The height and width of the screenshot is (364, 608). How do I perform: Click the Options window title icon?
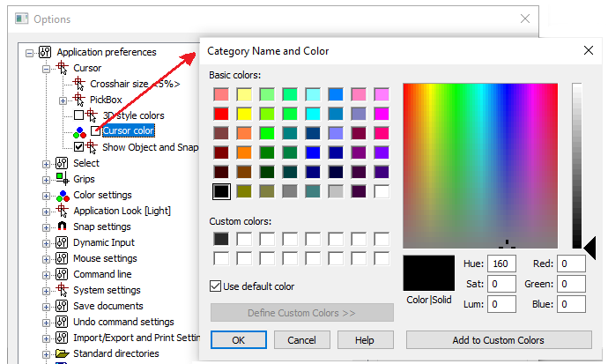(x=22, y=19)
